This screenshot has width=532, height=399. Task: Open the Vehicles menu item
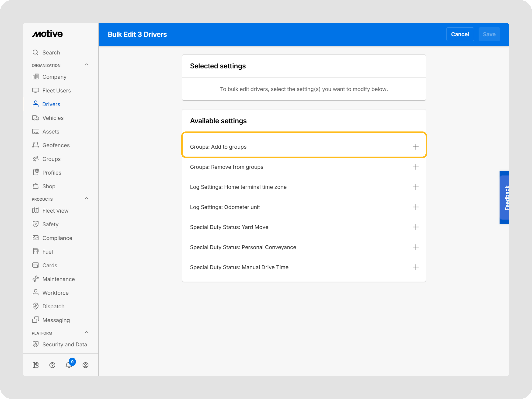(53, 118)
